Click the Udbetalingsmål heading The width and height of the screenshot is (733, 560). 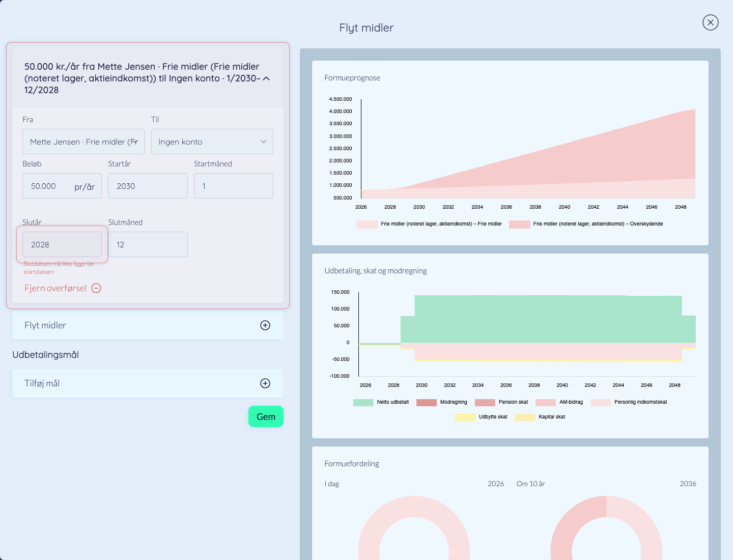(45, 355)
